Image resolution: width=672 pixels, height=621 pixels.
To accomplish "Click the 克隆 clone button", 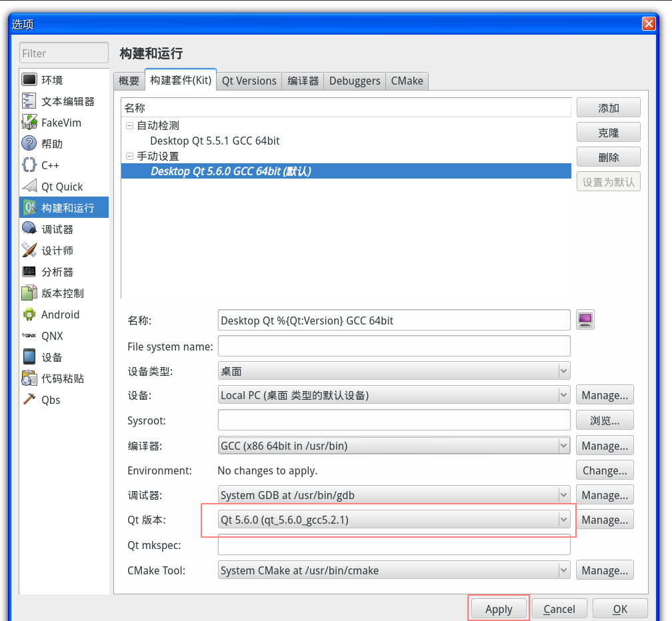I will click(608, 133).
